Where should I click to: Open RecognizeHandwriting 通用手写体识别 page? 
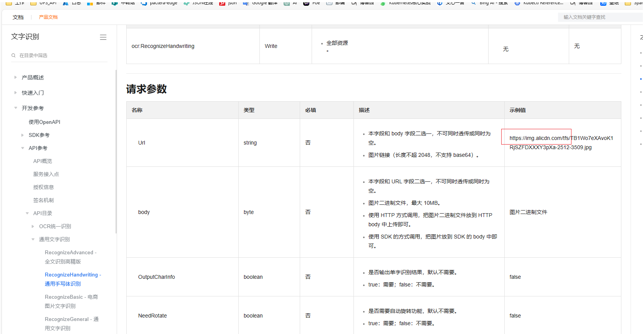pos(73,279)
